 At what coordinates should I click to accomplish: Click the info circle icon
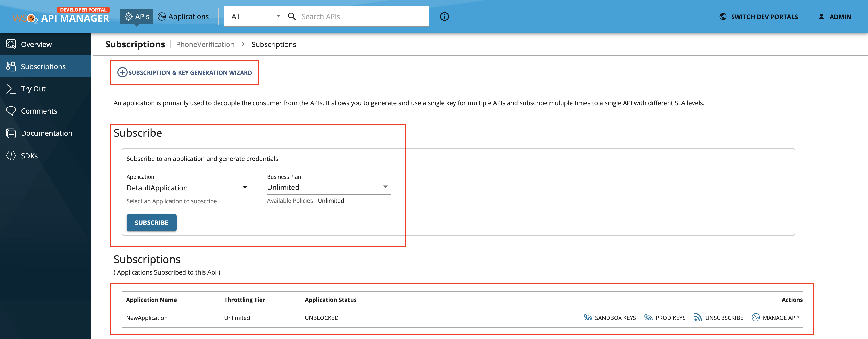444,17
